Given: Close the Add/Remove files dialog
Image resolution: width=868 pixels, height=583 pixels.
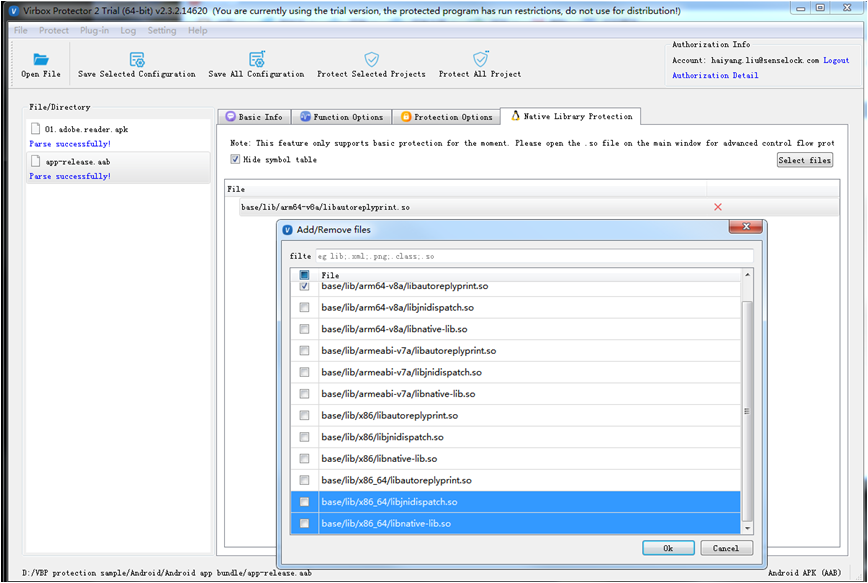Looking at the screenshot, I should pos(746,226).
